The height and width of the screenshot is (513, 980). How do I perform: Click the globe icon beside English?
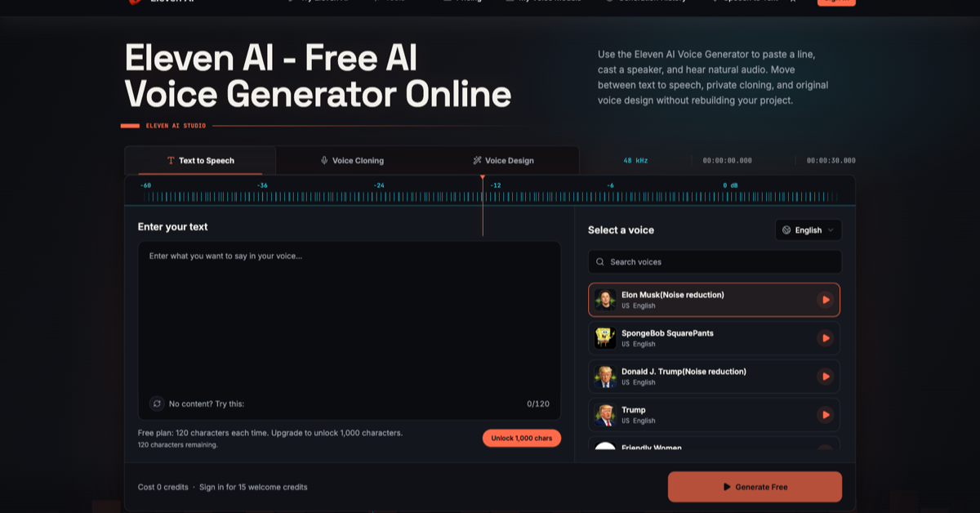coord(786,230)
